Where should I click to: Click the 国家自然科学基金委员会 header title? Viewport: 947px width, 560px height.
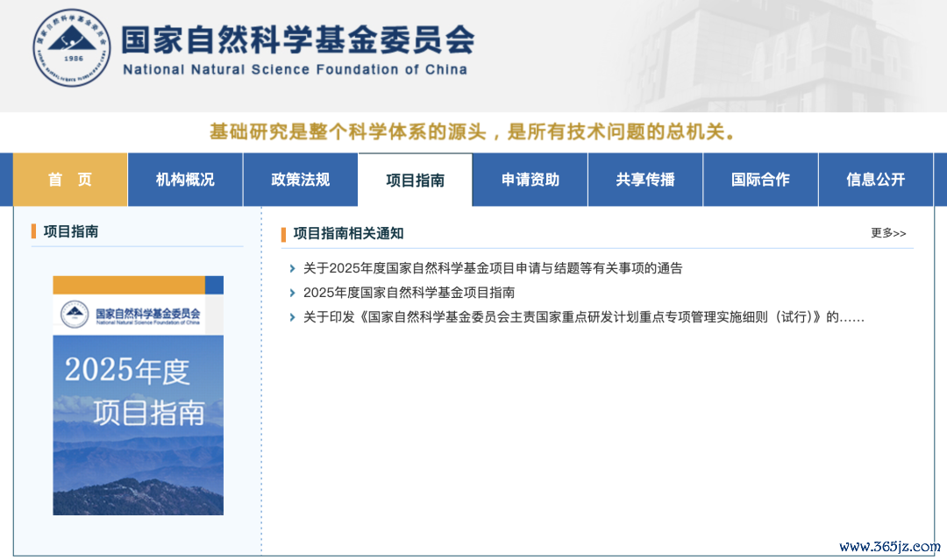pyautogui.click(x=298, y=39)
